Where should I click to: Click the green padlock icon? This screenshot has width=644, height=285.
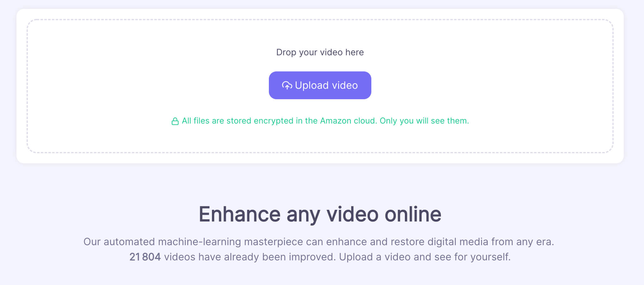coord(175,121)
